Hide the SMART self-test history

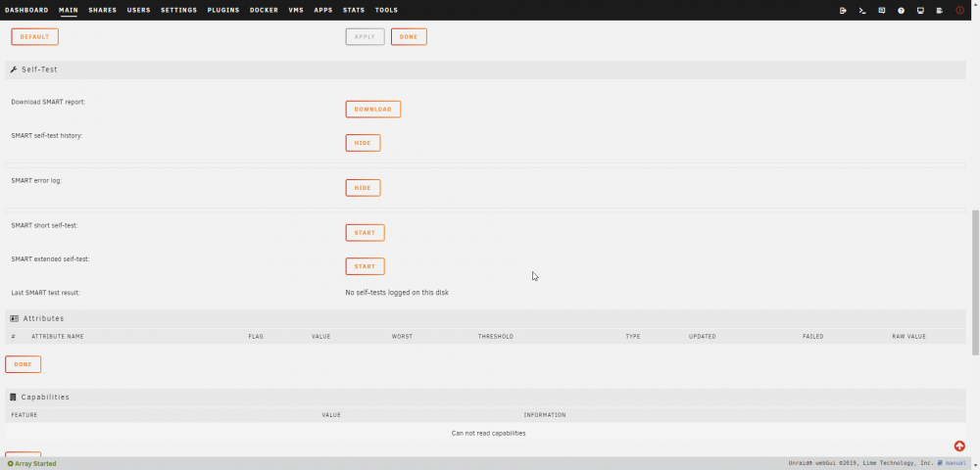[x=364, y=143]
